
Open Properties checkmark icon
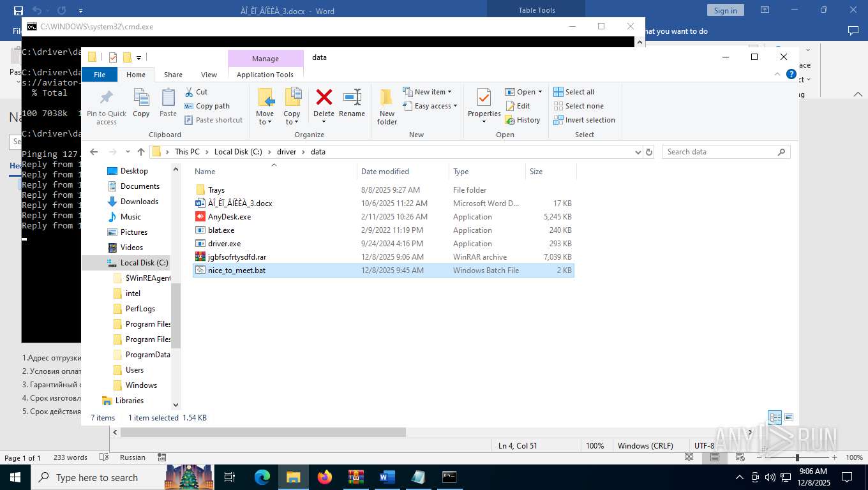pyautogui.click(x=484, y=98)
